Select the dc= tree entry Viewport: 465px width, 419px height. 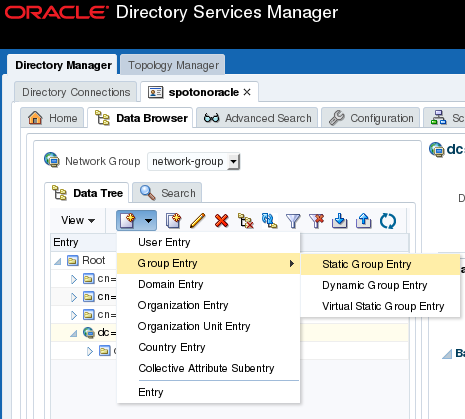click(x=100, y=332)
